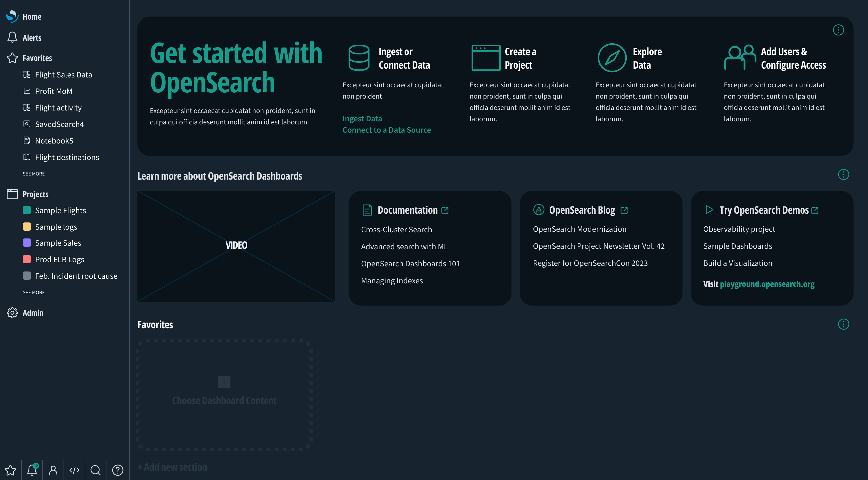Image resolution: width=868 pixels, height=480 pixels.
Task: Select Home in the sidebar
Action: pyautogui.click(x=32, y=17)
